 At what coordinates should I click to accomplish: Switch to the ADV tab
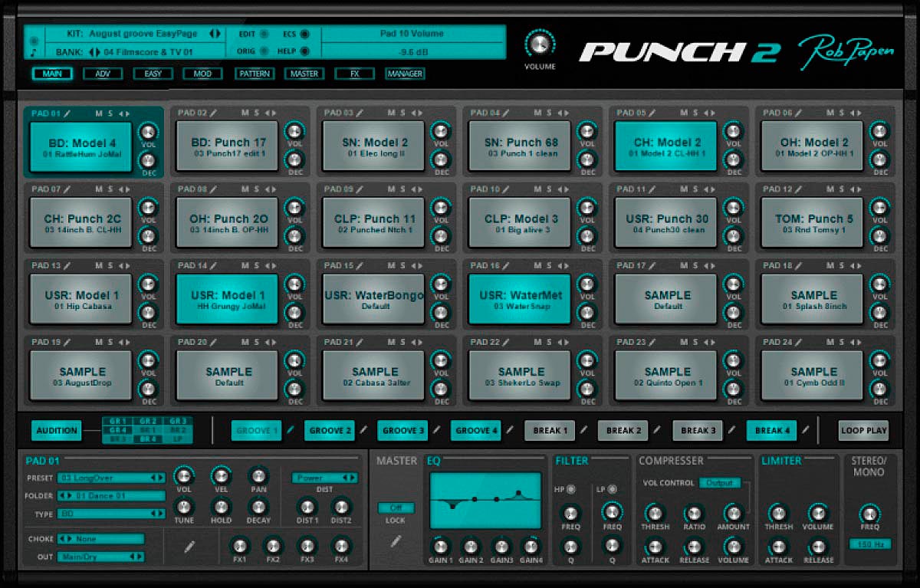point(103,74)
